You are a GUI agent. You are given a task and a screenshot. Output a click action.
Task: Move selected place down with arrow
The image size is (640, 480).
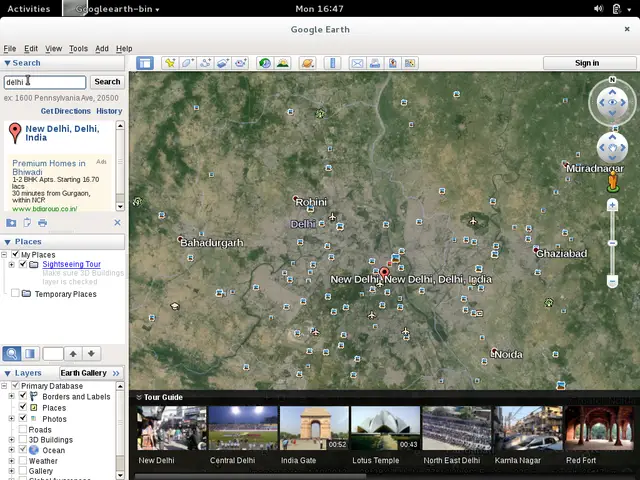(x=91, y=353)
